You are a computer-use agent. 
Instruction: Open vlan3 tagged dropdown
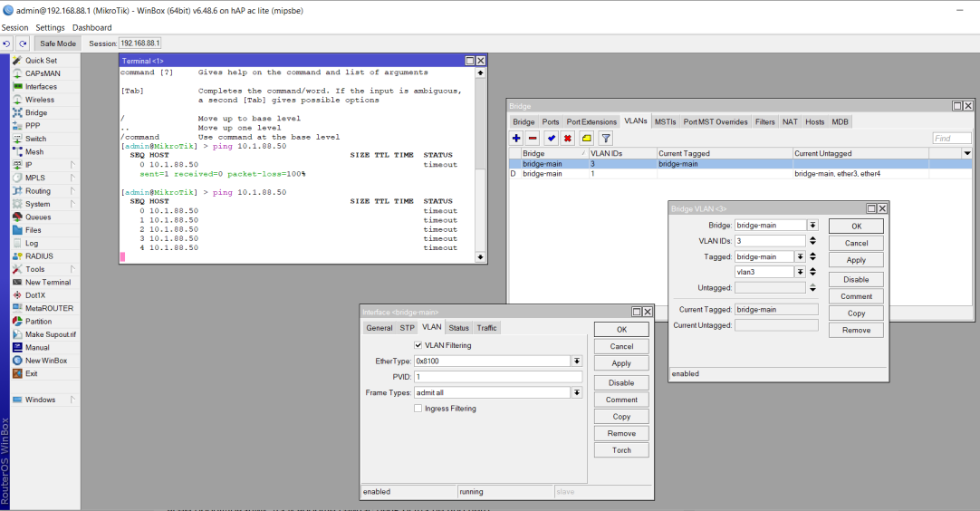pos(800,272)
